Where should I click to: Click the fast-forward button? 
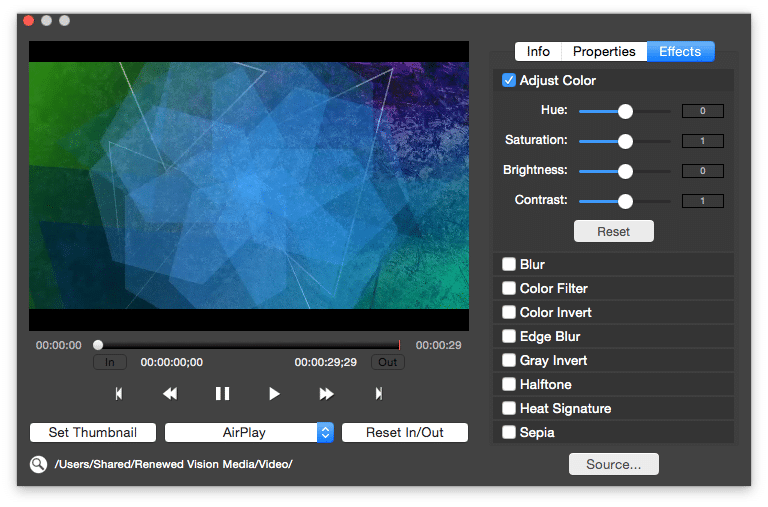(x=326, y=394)
